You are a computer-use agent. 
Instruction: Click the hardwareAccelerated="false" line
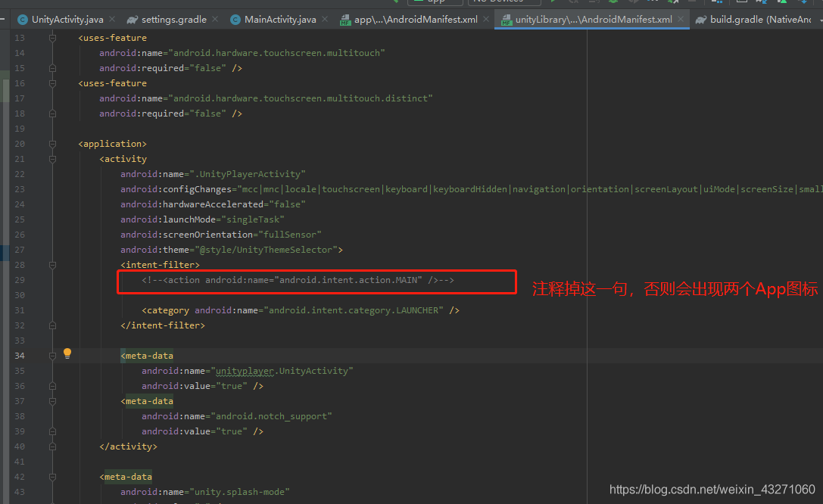pyautogui.click(x=213, y=204)
